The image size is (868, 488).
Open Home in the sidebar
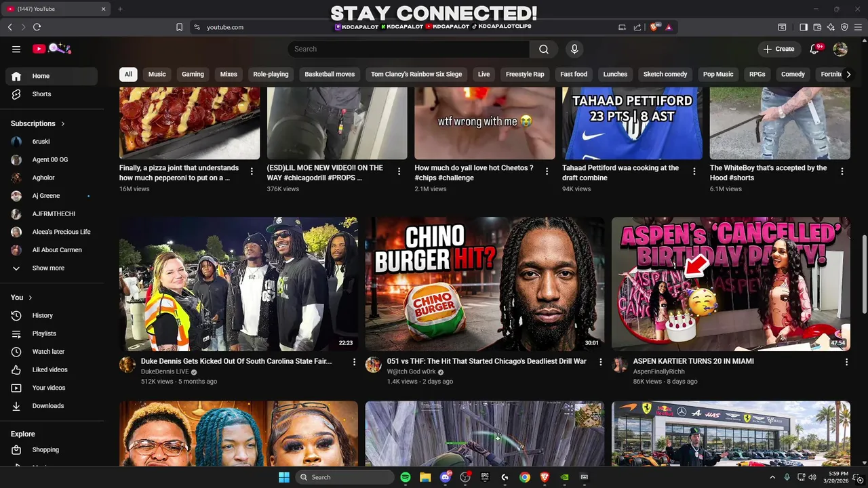(52, 76)
